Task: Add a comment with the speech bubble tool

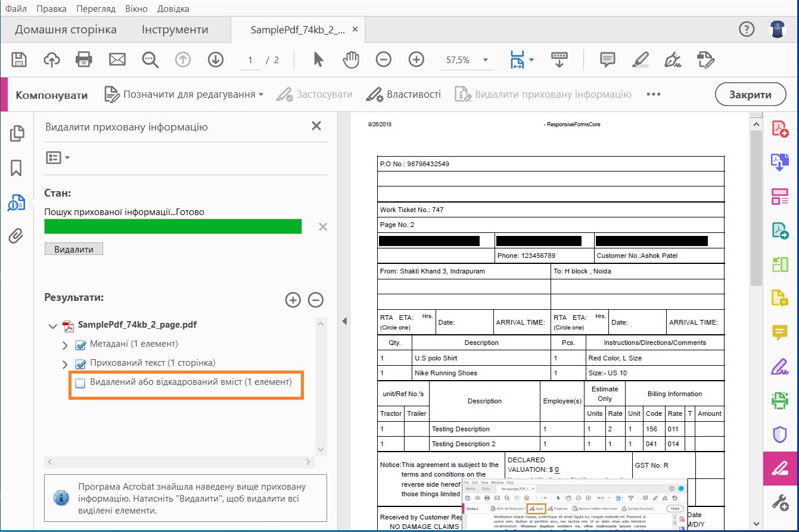Action: tap(607, 60)
